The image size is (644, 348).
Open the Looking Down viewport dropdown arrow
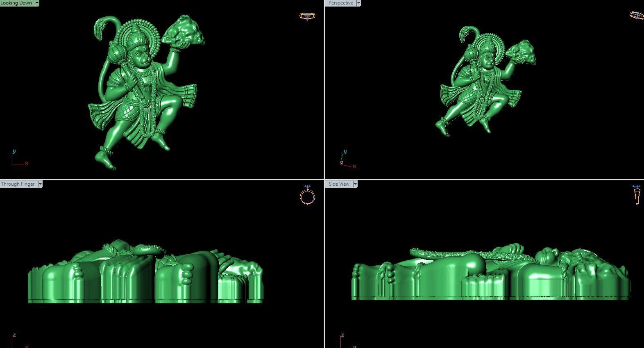(37, 3)
